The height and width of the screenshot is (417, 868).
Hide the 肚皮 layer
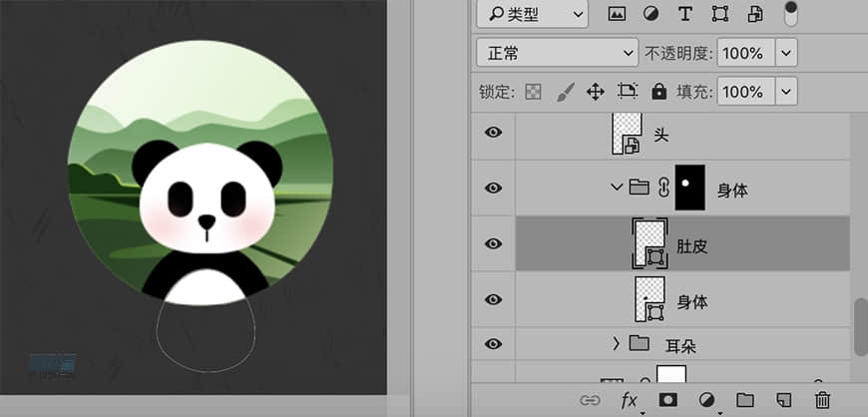point(493,244)
